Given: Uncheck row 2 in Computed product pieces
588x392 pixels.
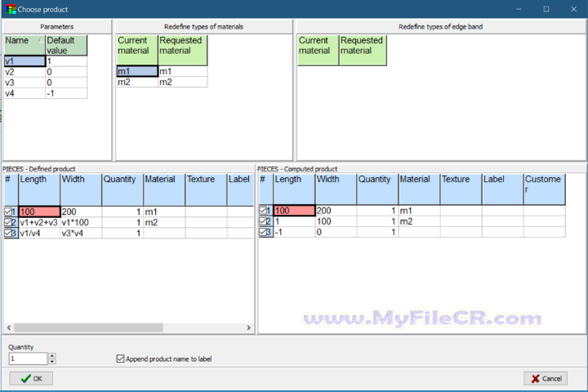Looking at the screenshot, I should click(263, 221).
